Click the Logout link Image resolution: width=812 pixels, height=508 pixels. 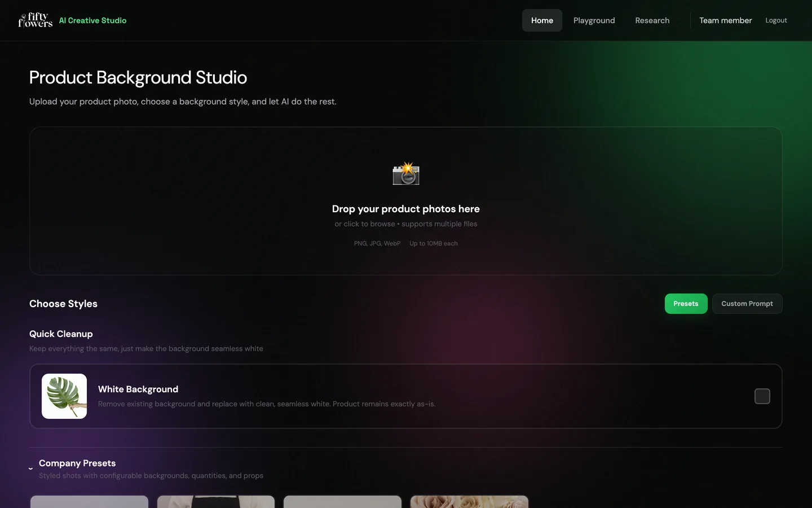click(x=776, y=20)
